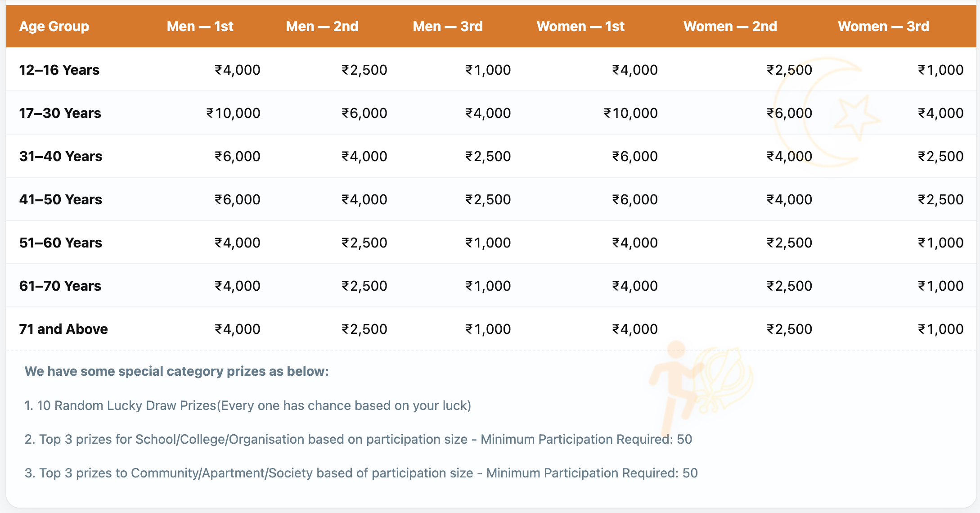Viewport: 980px width, 513px height.
Task: Select the Age Group column header
Action: click(54, 27)
